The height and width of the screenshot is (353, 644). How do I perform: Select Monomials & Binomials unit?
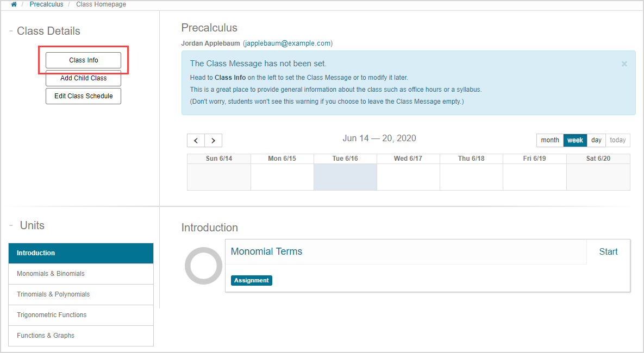point(81,274)
